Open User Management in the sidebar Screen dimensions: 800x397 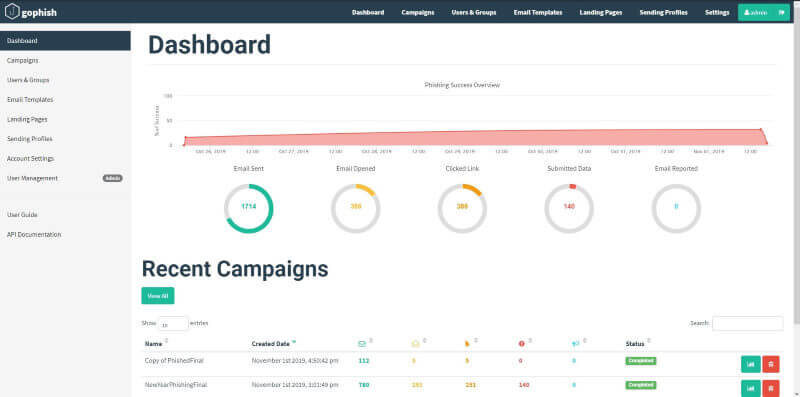tap(65, 178)
